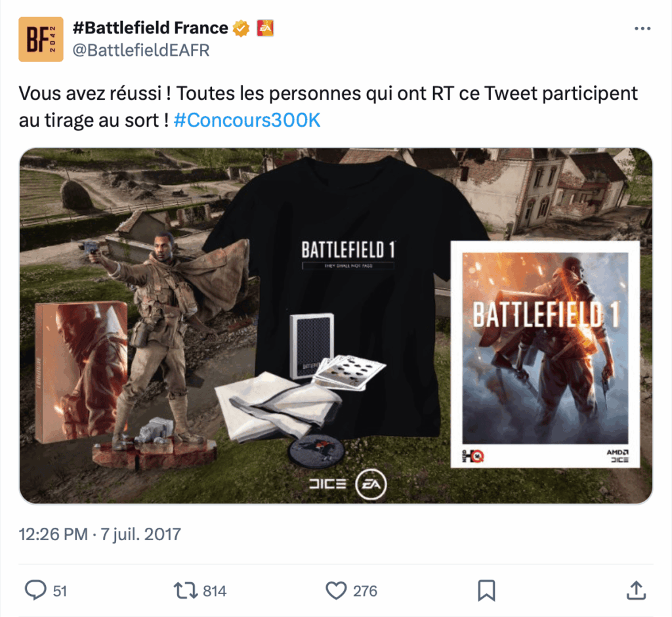Click the reply speech bubble icon
This screenshot has width=672, height=617.
pyautogui.click(x=35, y=590)
